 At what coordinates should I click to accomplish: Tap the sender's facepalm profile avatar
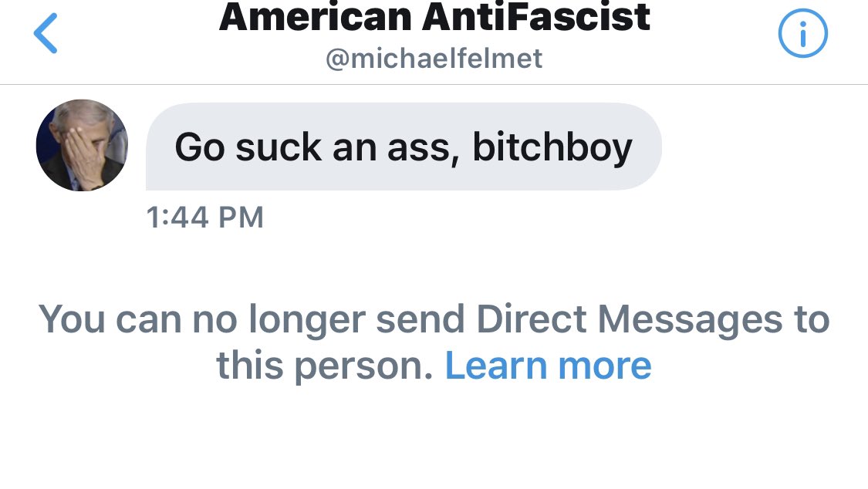pos(82,146)
